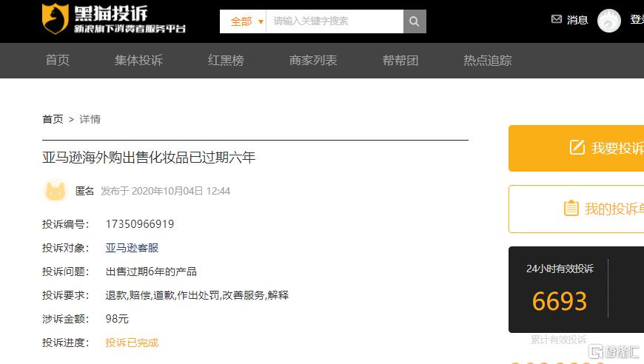The image size is (644, 364).
Task: Click the envelope message icon
Action: click(x=557, y=20)
